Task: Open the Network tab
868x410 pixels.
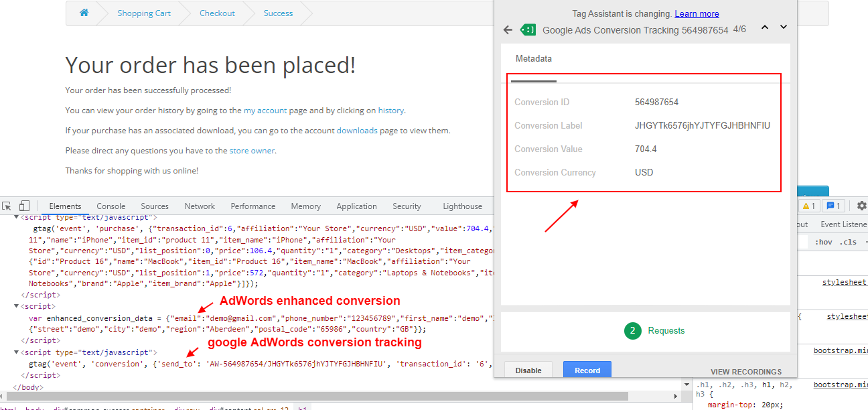Action: click(200, 206)
